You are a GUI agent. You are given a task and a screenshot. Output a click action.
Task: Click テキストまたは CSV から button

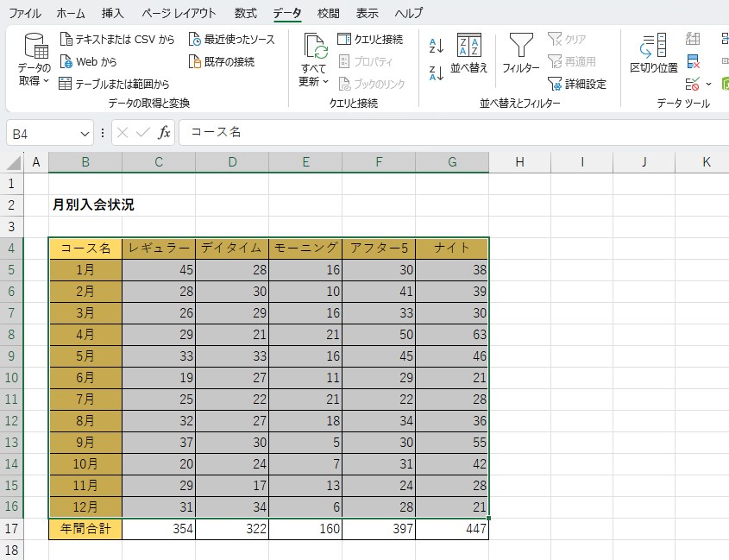(x=116, y=40)
